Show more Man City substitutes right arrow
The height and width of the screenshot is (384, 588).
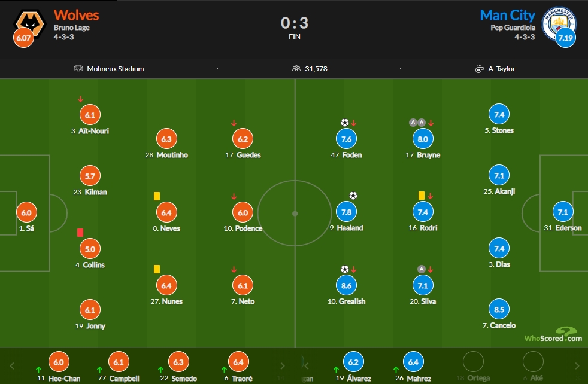pyautogui.click(x=577, y=366)
